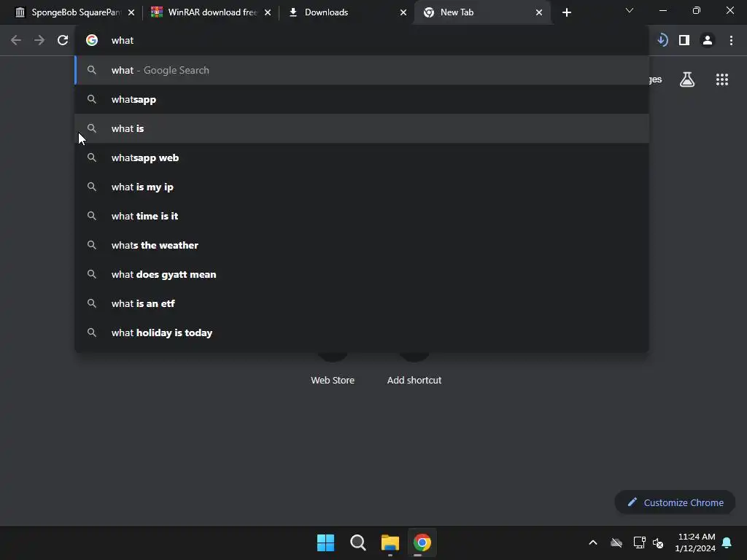
Task: Pick the "what is my ip" suggestion
Action: click(x=362, y=187)
